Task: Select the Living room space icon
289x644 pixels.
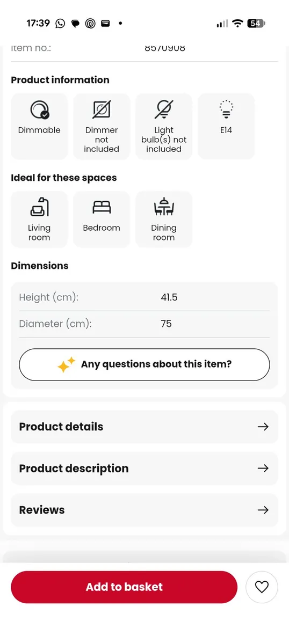Action: [x=39, y=207]
